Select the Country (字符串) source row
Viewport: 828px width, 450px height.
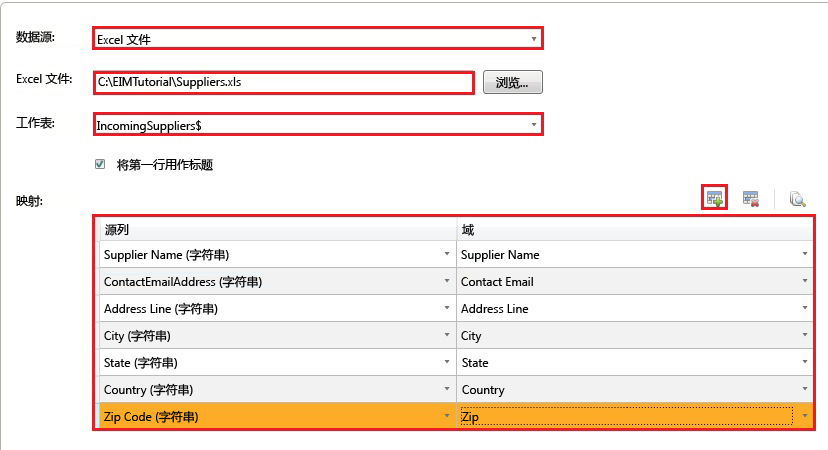pos(270,390)
